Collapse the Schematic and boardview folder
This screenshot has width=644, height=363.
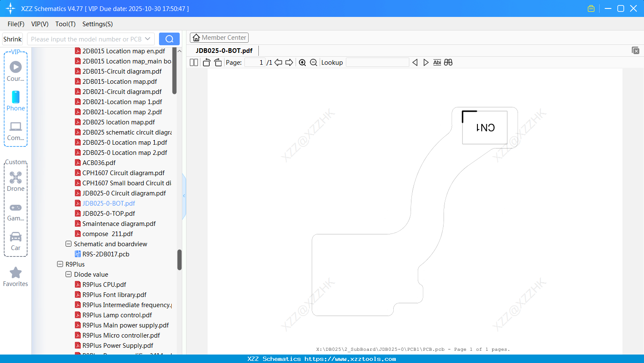69,244
